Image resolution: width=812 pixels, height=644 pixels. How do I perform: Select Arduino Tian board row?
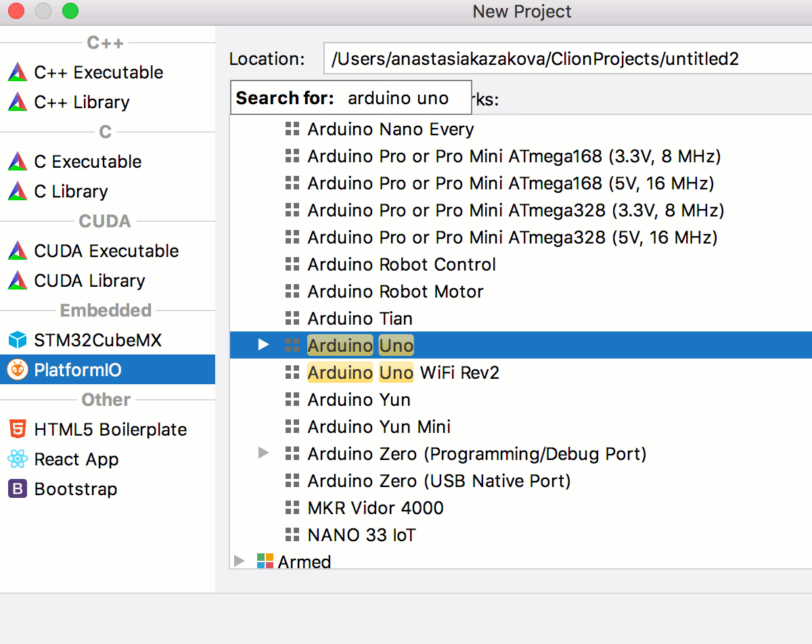click(x=521, y=319)
